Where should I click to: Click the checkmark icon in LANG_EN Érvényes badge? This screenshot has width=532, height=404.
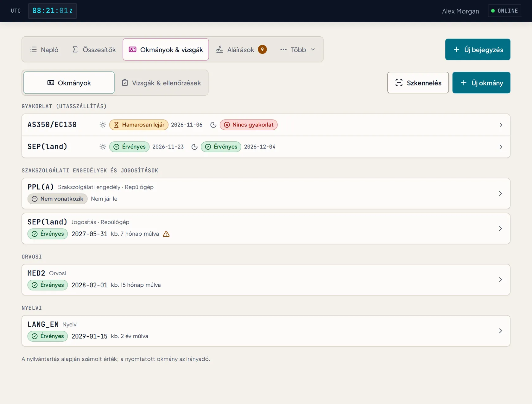35,336
